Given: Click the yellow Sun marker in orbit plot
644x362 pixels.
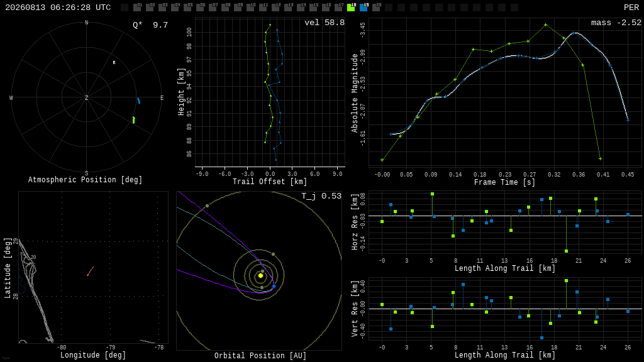Looking at the screenshot, I should click(260, 276).
